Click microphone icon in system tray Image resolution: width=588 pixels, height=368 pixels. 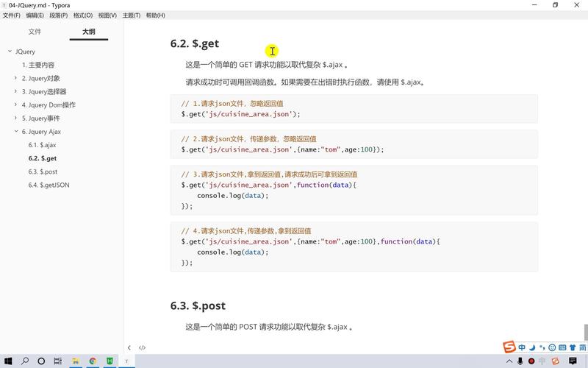520,361
